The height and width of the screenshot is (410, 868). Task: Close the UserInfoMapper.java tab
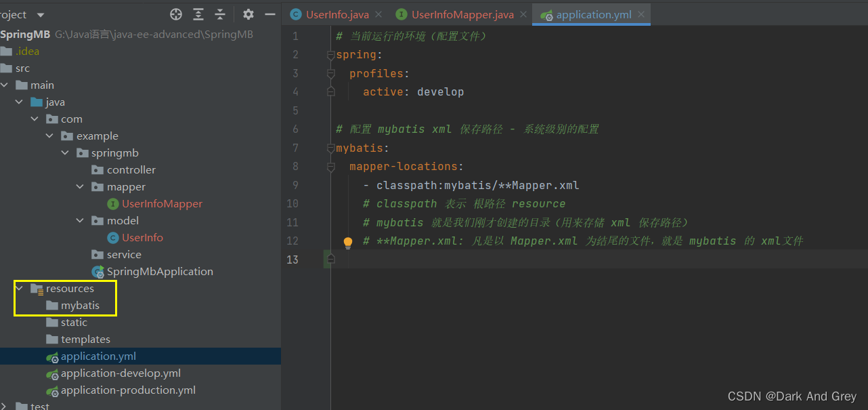point(523,14)
